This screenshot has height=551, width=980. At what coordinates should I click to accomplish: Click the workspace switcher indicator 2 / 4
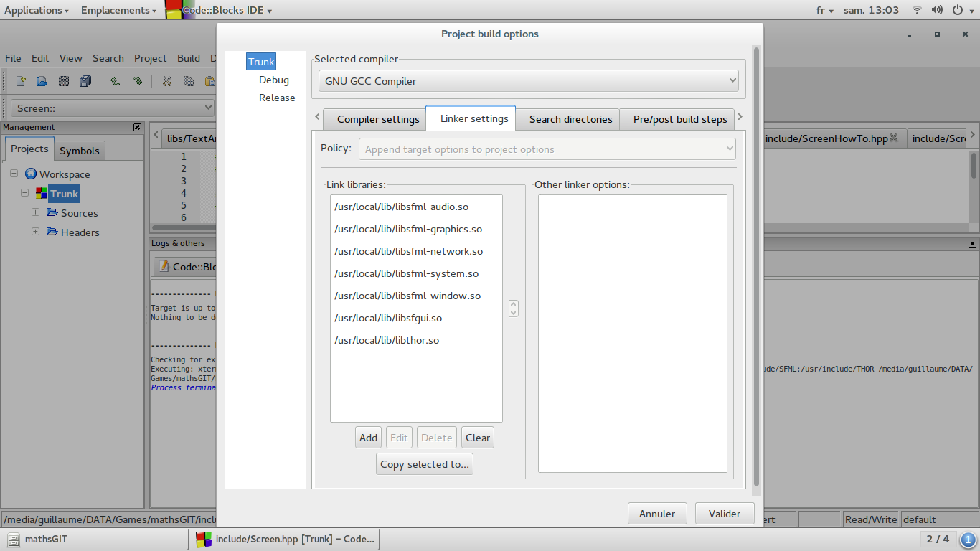(x=938, y=539)
